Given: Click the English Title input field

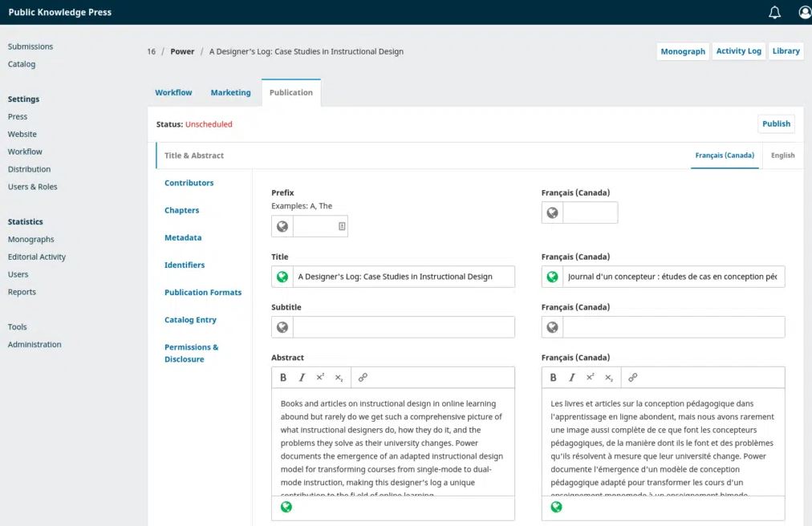Looking at the screenshot, I should pos(404,277).
